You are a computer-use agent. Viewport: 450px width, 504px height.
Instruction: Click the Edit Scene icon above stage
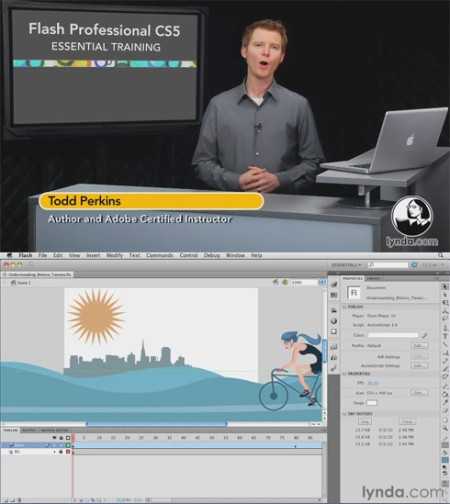(x=276, y=282)
